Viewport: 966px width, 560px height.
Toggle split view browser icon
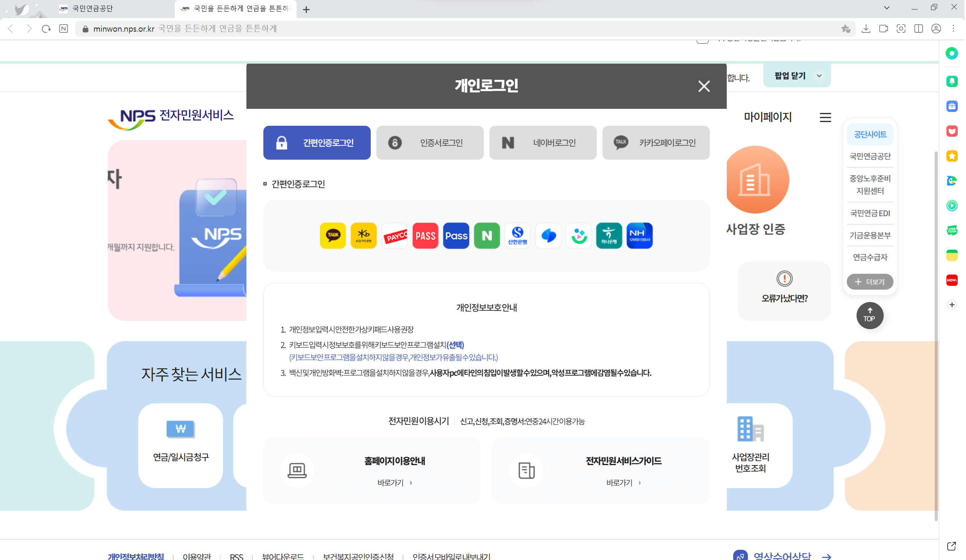point(919,29)
